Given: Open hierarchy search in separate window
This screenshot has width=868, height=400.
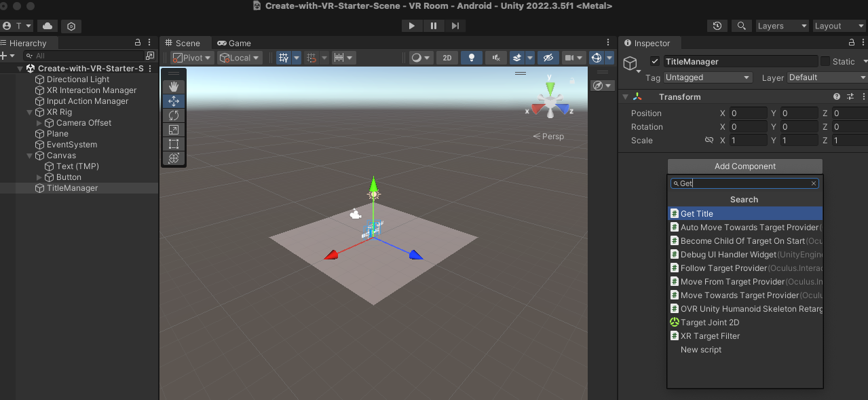Looking at the screenshot, I should [x=150, y=56].
